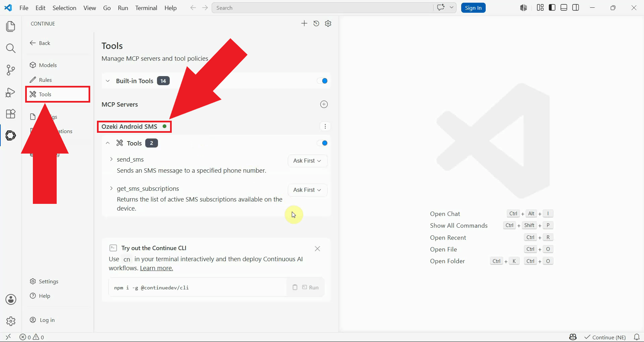
Task: Open Copilot chat icon in title bar
Action: coord(441,8)
